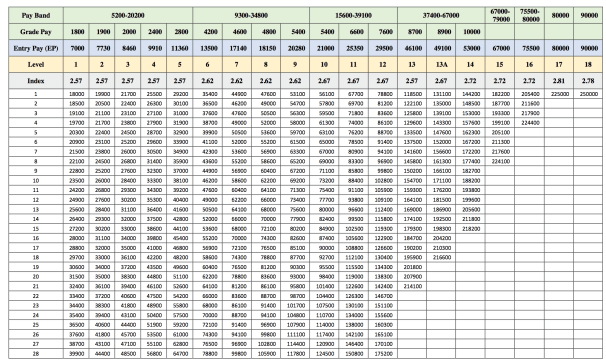Click entry pay value '46100'

(412, 48)
